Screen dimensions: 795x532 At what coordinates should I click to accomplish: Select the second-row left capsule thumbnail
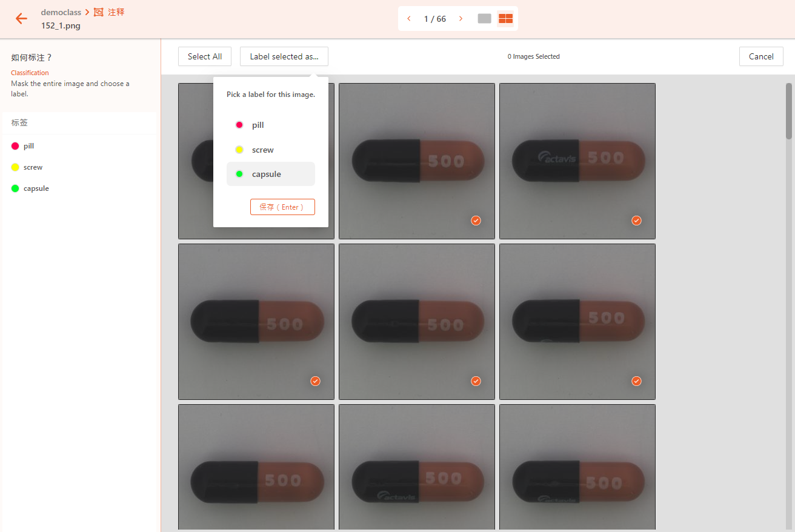[256, 322]
